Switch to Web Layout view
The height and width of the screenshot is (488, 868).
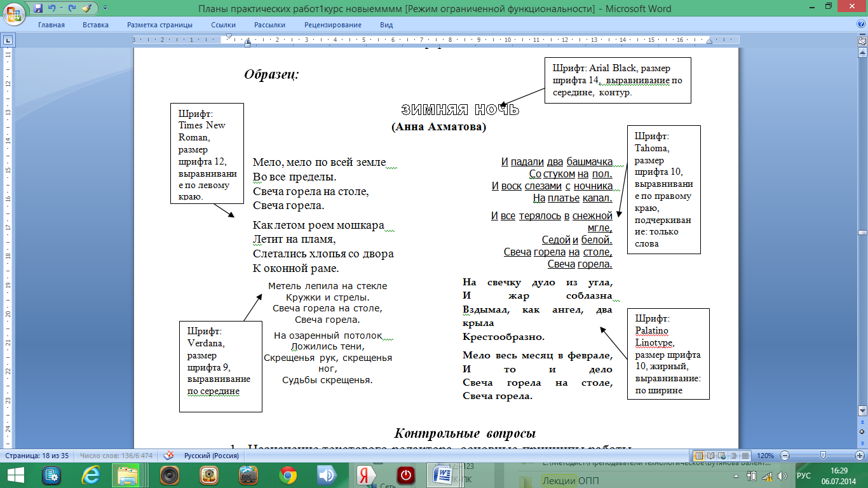[722, 456]
